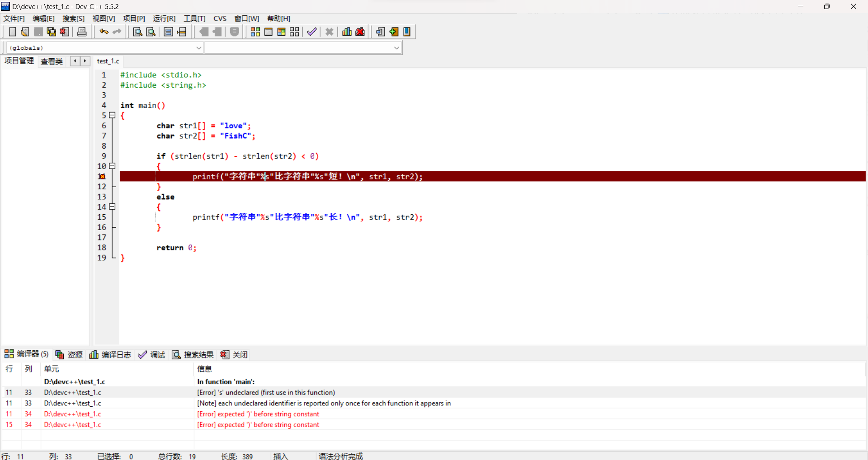Screen dimensions: 868x460
Task: Click the gray X stop execution icon
Action: click(330, 32)
